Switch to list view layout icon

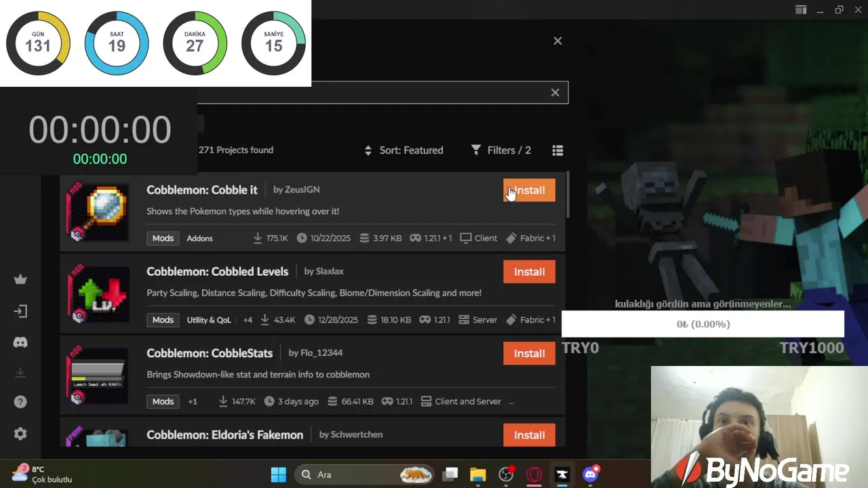(557, 150)
